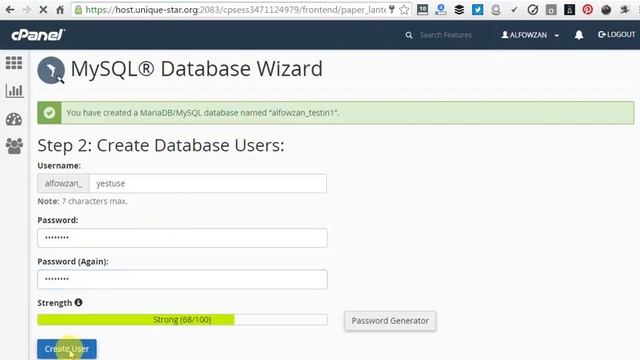Click the LOGOUT link
This screenshot has height=360, width=640.
[616, 35]
